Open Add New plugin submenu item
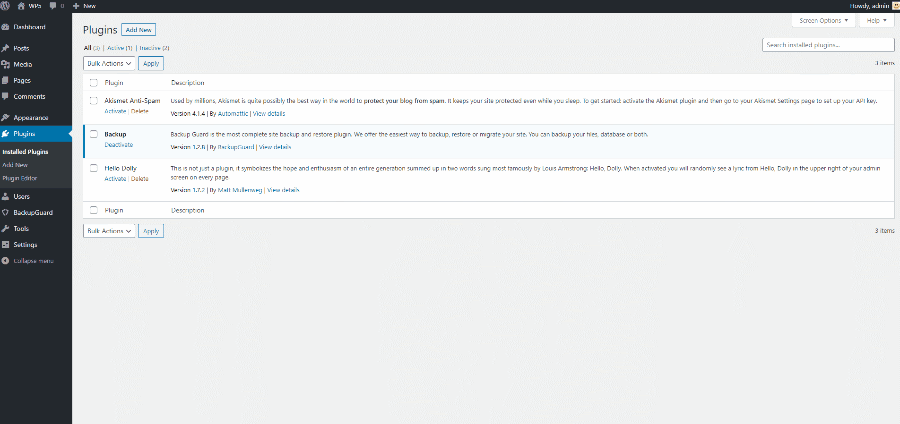Image resolution: width=900 pixels, height=424 pixels. point(15,165)
